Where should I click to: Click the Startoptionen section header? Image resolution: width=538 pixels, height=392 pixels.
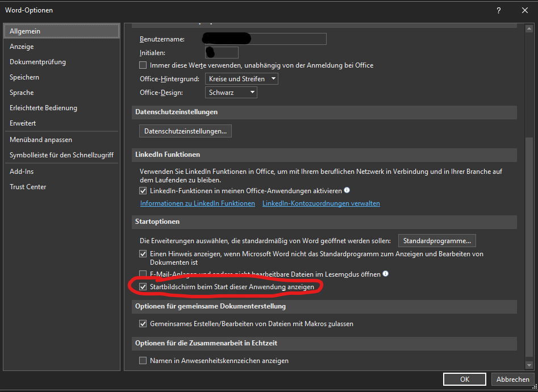(324, 222)
